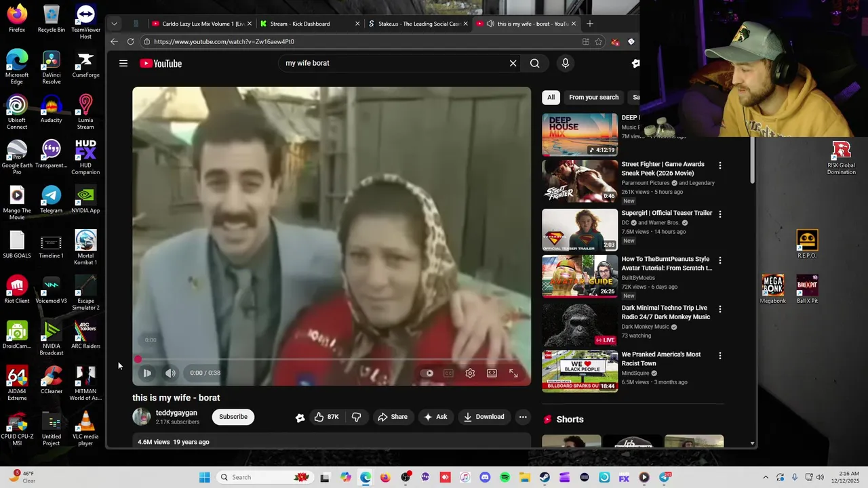This screenshot has width=868, height=488.
Task: Open options menu for TheBurntPeanuts Avatar Tutorial
Action: click(x=720, y=260)
